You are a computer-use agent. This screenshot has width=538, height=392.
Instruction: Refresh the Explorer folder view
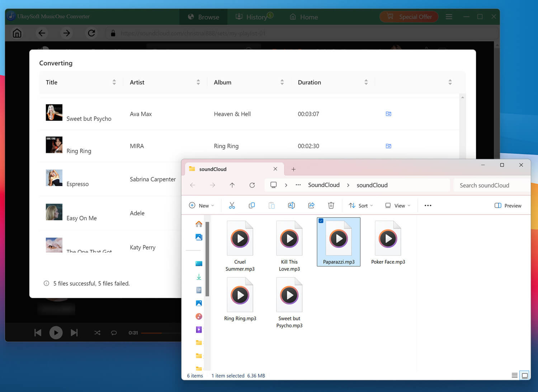point(252,185)
